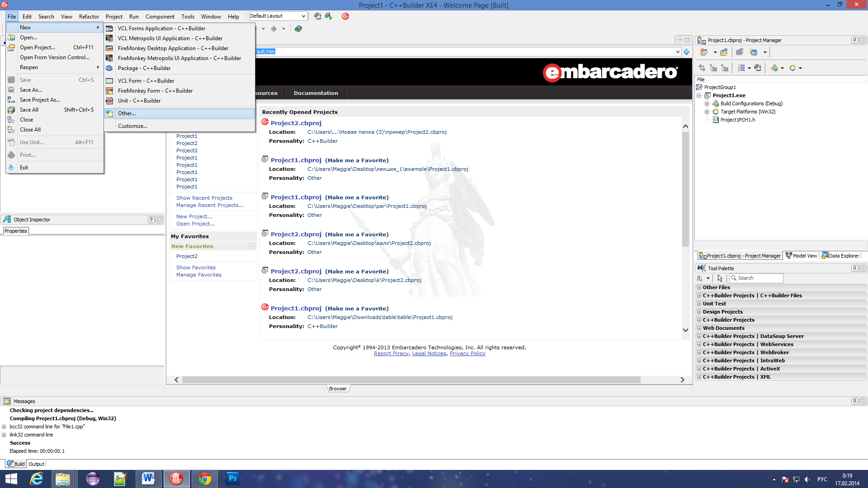Click the horizontal scrollbar of the Welcome Page
The width and height of the screenshot is (868, 488).
pyautogui.click(x=411, y=380)
